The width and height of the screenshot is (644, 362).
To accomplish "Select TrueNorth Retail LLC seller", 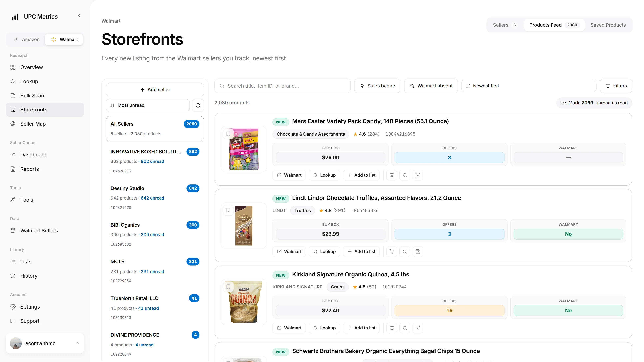I will 155,307.
